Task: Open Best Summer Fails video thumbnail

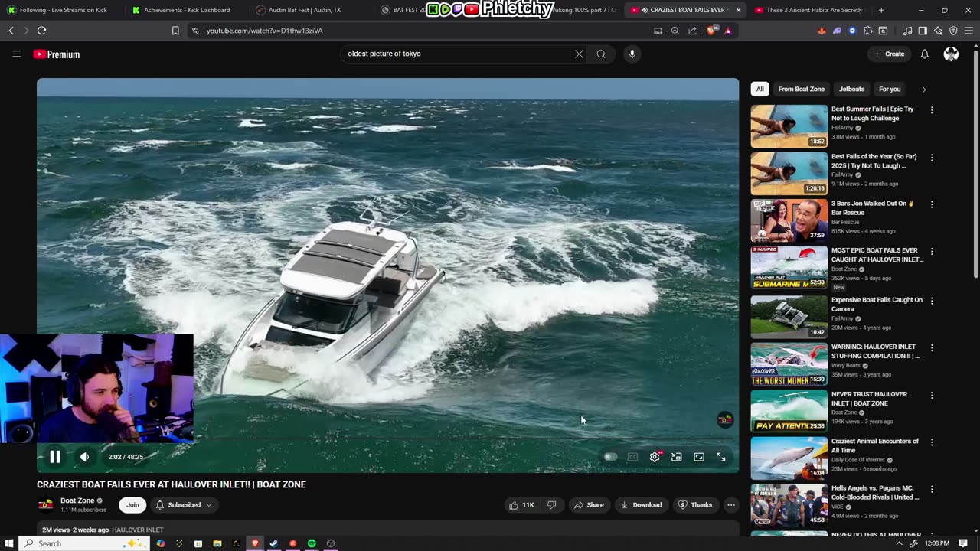Action: point(789,126)
